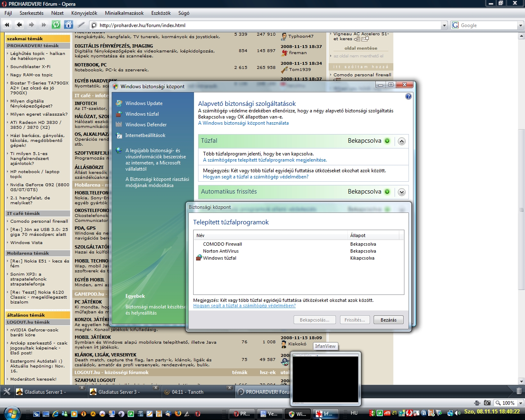525x420 pixels.
Task: Open the closed tabs trash icon
Action: click(519, 391)
